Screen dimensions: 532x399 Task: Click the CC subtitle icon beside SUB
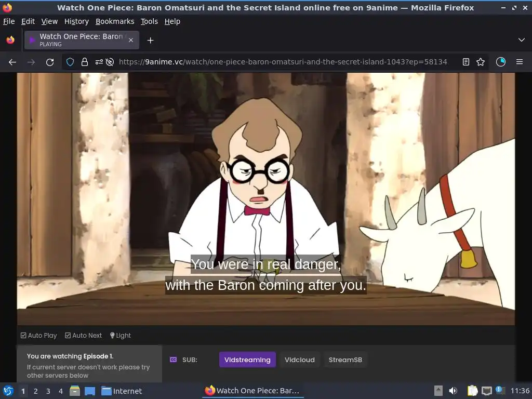173,360
